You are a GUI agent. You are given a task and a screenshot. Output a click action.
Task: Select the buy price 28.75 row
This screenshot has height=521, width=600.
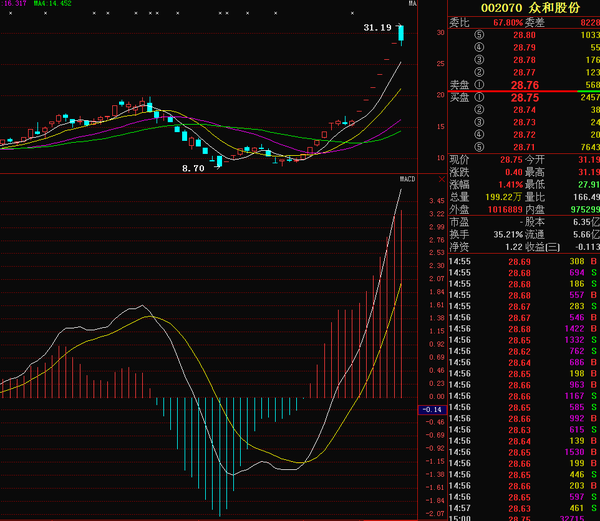(x=524, y=98)
